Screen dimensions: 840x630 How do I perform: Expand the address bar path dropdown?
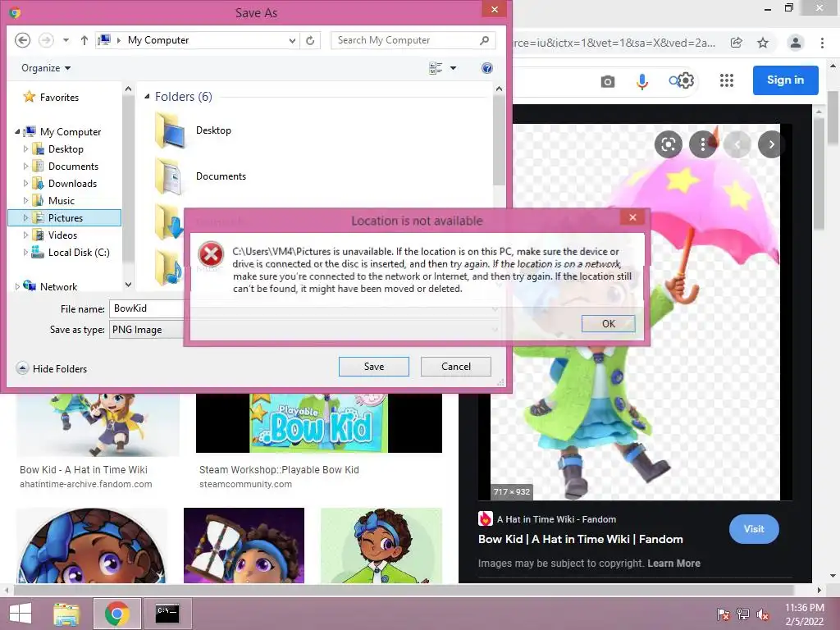(292, 40)
